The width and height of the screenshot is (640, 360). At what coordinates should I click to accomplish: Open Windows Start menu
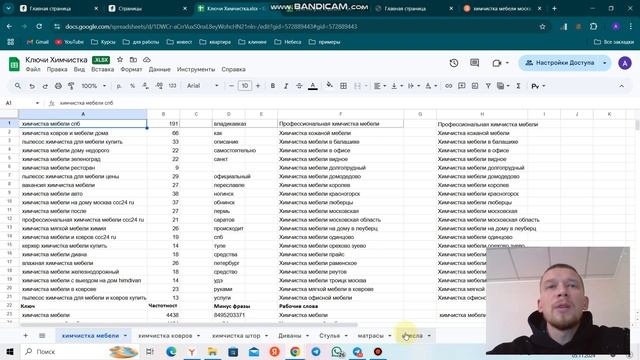pyautogui.click(x=10, y=351)
